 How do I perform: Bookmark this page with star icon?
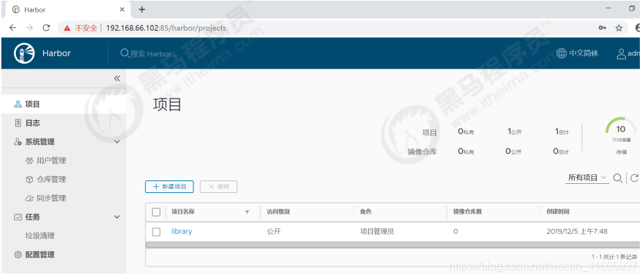[619, 28]
